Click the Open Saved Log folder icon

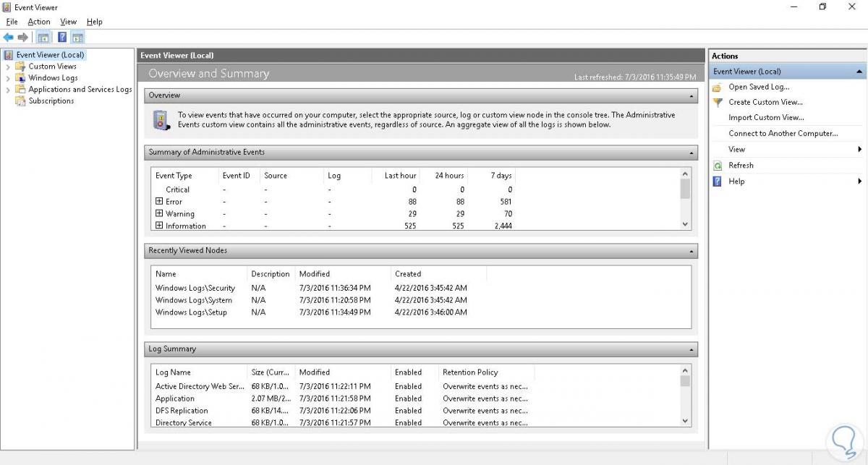click(x=718, y=87)
